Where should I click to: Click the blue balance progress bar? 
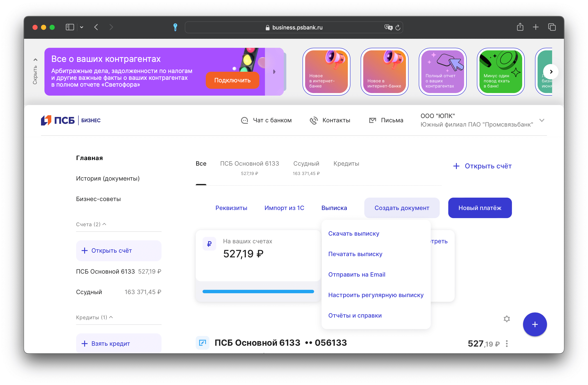[258, 292]
